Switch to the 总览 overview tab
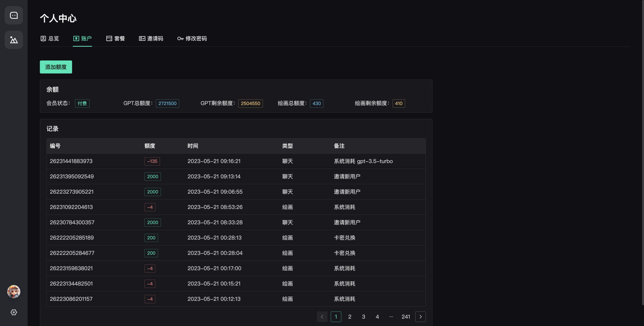Screen dimensions: 644x326 [50, 38]
